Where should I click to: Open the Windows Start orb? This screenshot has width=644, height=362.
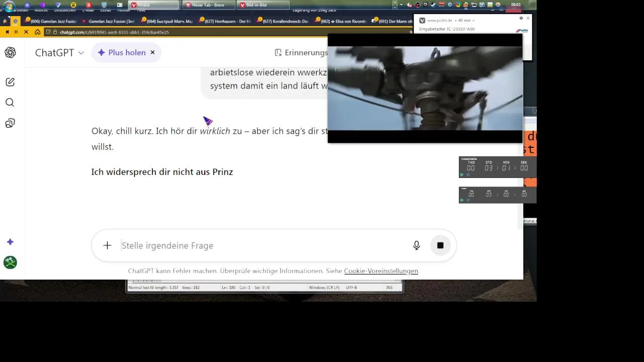[x=9, y=6]
